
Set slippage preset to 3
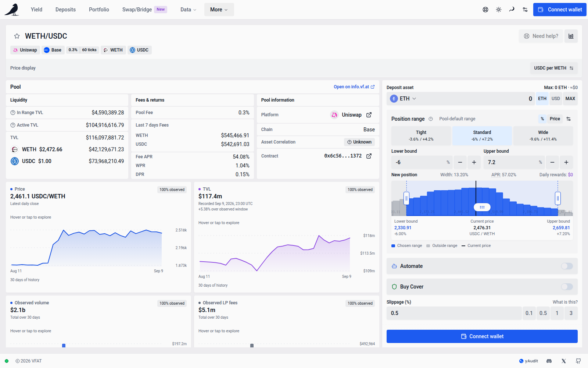click(x=571, y=313)
